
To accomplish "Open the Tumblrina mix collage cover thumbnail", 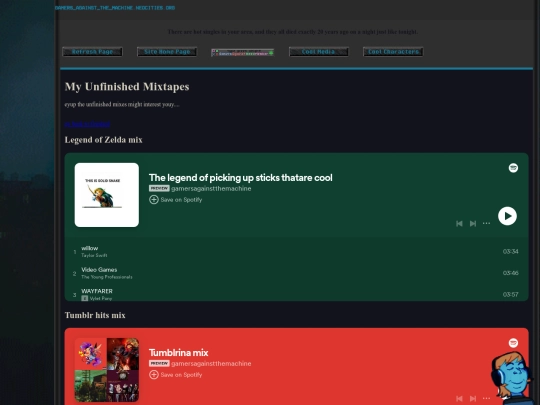I will click(107, 370).
